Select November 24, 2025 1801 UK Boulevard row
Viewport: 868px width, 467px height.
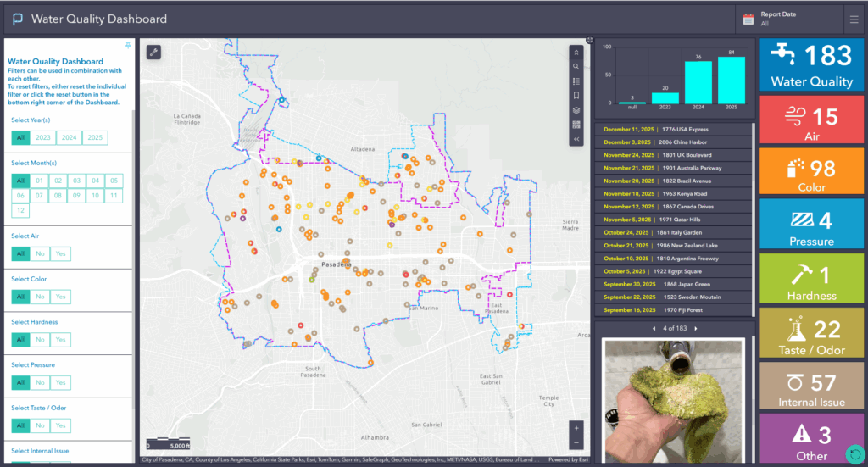click(x=673, y=155)
